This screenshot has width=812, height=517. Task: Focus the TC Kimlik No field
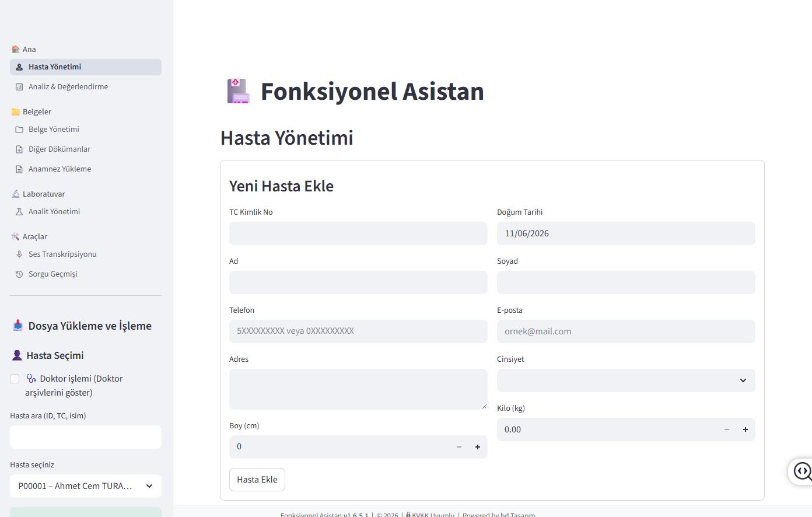pos(358,233)
